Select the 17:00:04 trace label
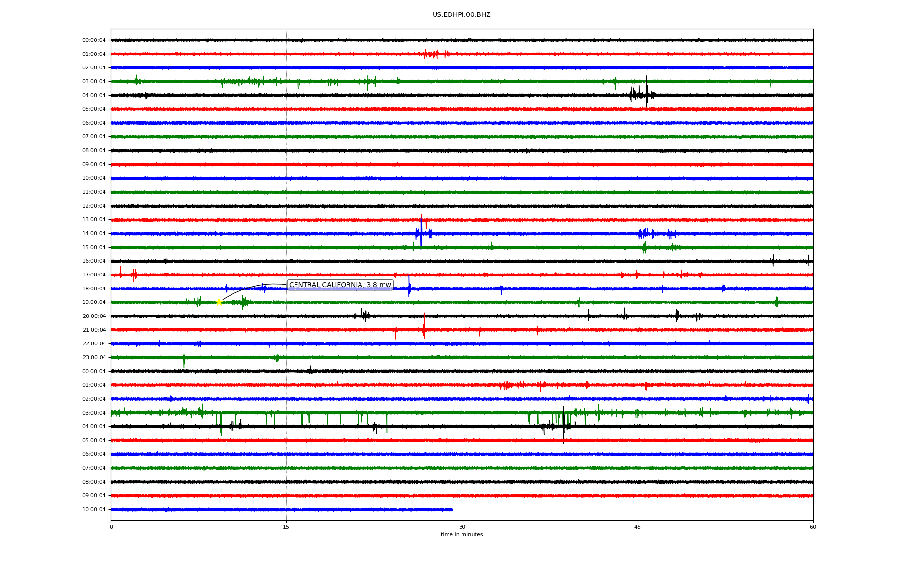Screen dimensions: 924x578 pos(94,275)
